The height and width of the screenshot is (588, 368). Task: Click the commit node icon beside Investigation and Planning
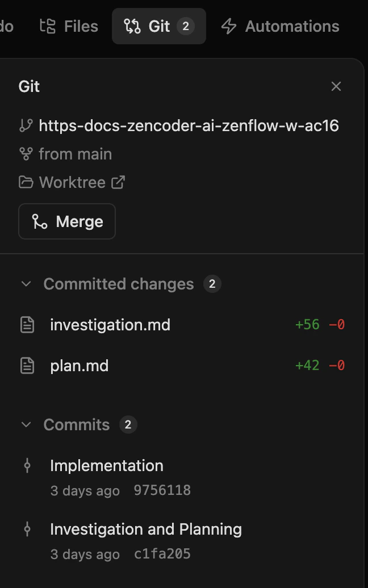click(27, 530)
